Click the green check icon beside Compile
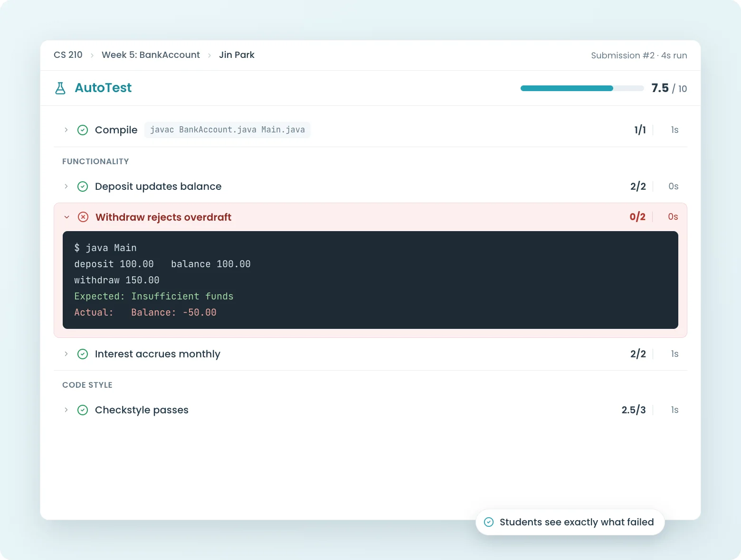Screen dimensions: 741x560 (83, 130)
